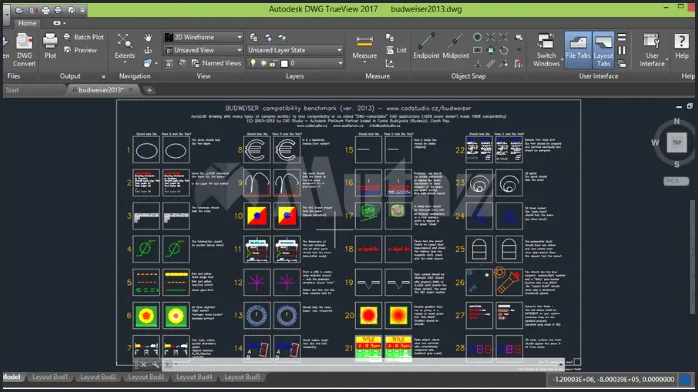Viewport: 698px width, 392px height.
Task: Toggle the File Tabs button
Action: [578, 50]
